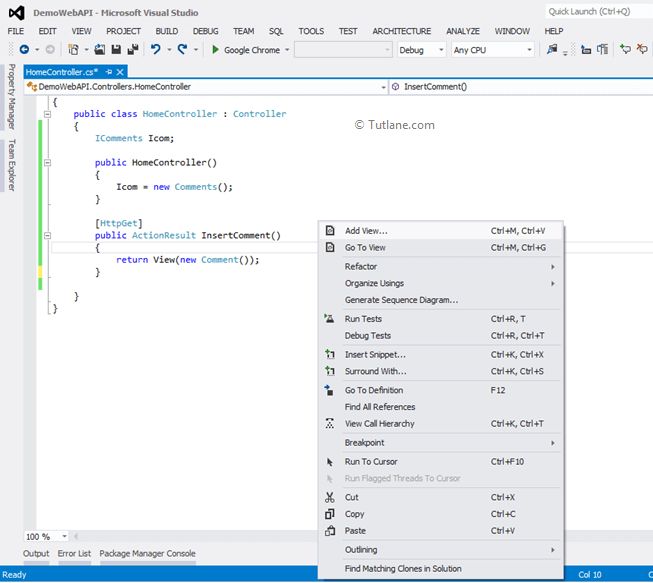This screenshot has width=653, height=583.
Task: Click the Redo arrow icon
Action: click(182, 50)
